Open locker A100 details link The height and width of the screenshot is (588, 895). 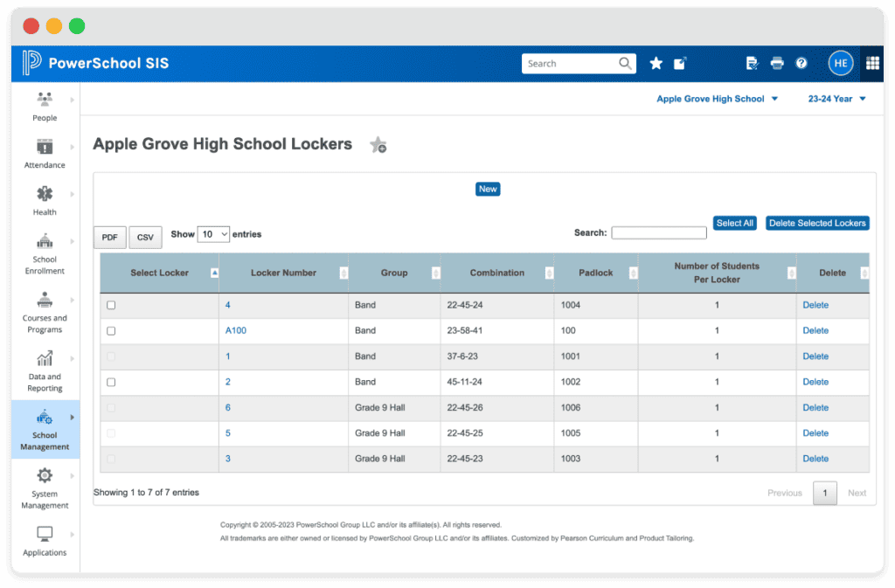click(234, 330)
